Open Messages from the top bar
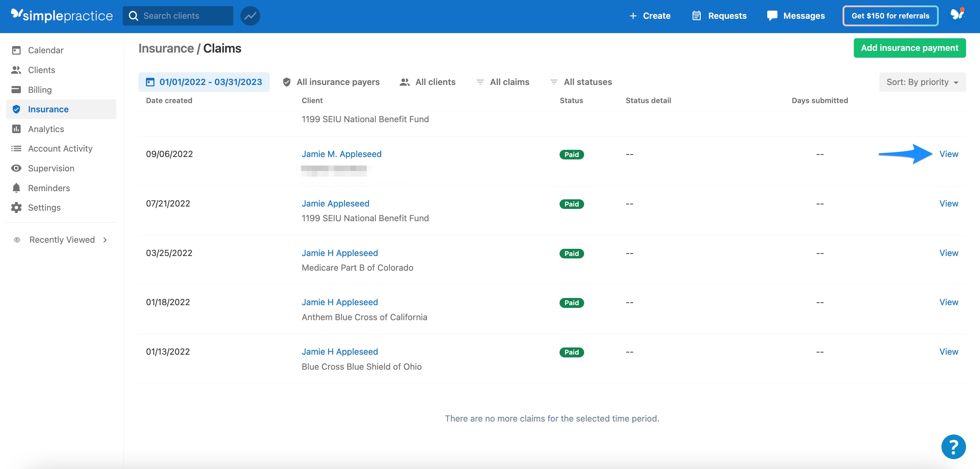This screenshot has width=980, height=469. tap(796, 16)
